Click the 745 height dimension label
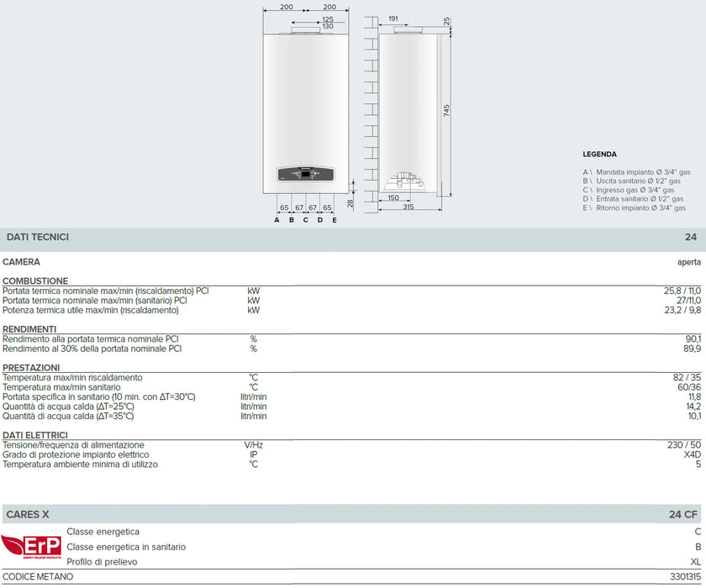 [446, 110]
